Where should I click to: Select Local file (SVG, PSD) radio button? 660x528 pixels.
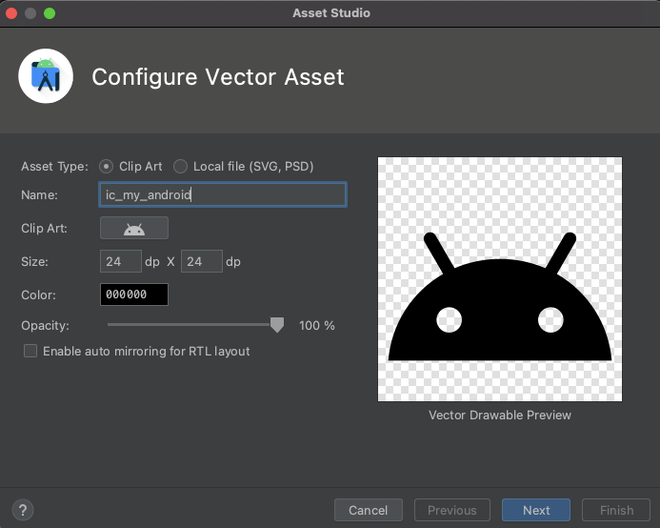(x=181, y=167)
